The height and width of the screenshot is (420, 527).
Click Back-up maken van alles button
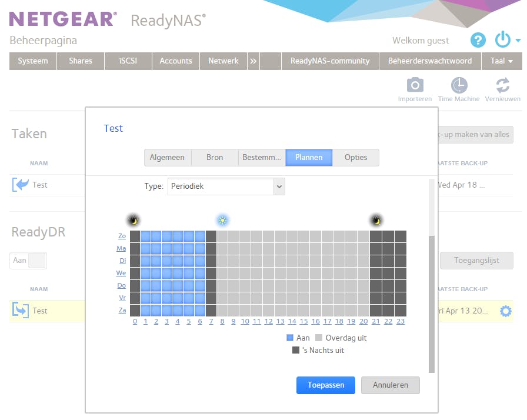point(476,134)
